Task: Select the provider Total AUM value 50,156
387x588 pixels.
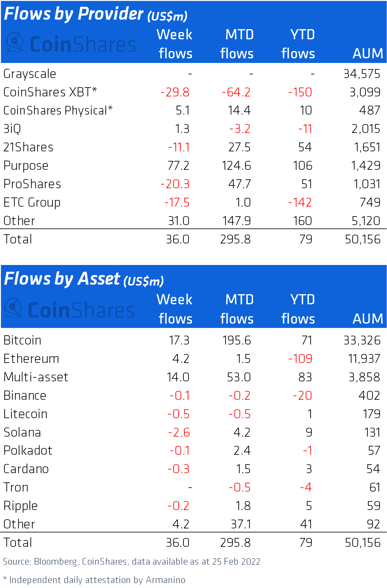Action: (x=362, y=239)
